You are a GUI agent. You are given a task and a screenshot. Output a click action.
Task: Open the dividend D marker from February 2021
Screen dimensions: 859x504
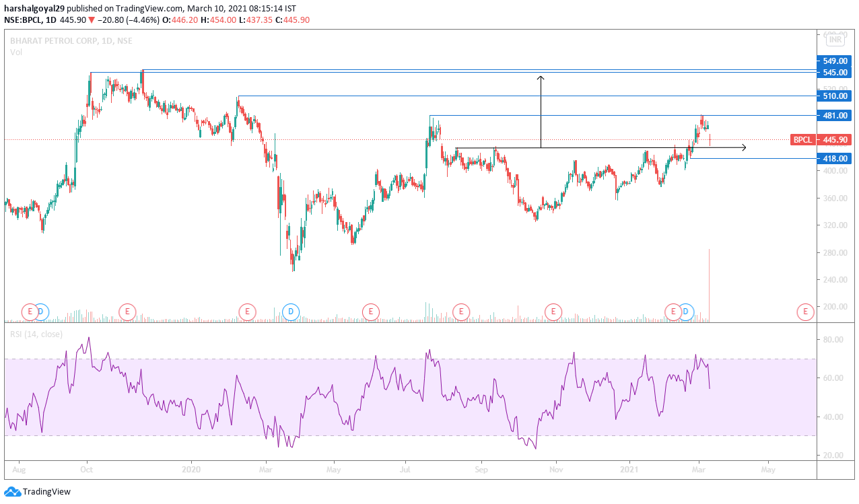(x=685, y=312)
